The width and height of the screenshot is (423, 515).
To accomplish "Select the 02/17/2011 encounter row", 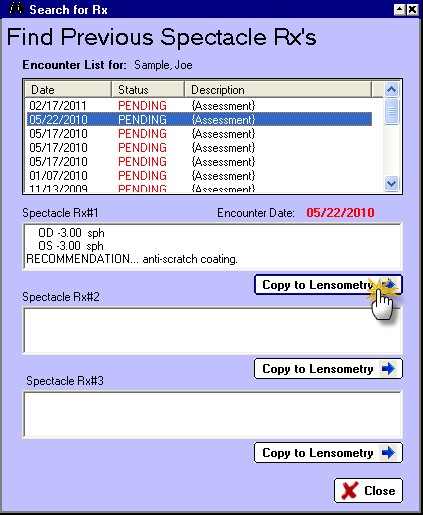I will tap(199, 106).
